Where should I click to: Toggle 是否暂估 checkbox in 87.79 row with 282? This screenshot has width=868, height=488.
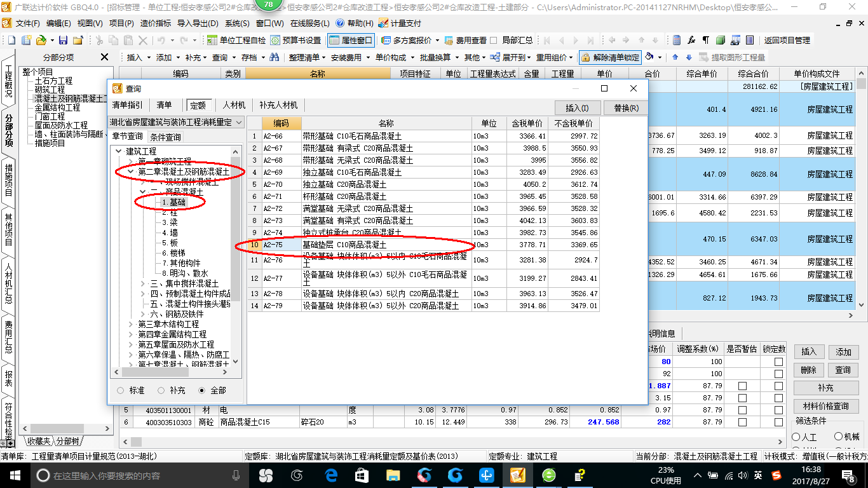[742, 422]
